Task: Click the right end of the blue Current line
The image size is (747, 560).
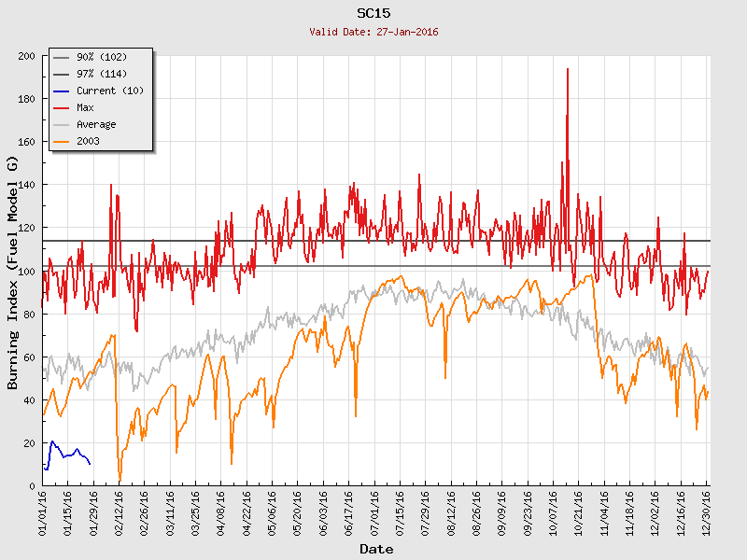Action: point(90,464)
